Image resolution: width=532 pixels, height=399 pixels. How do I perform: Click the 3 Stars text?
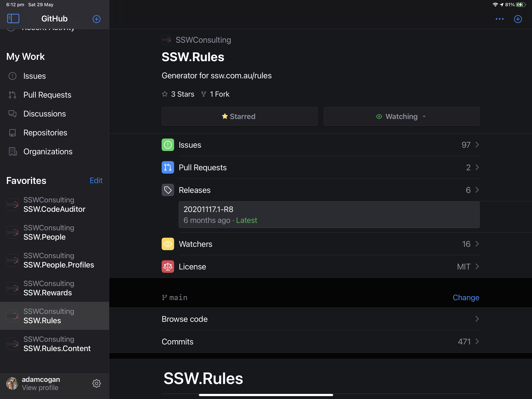[x=182, y=94]
